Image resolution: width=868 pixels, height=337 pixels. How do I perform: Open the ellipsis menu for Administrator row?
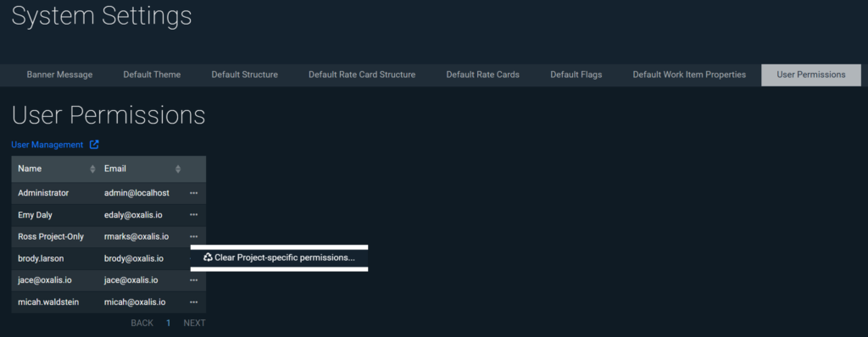pyautogui.click(x=193, y=193)
